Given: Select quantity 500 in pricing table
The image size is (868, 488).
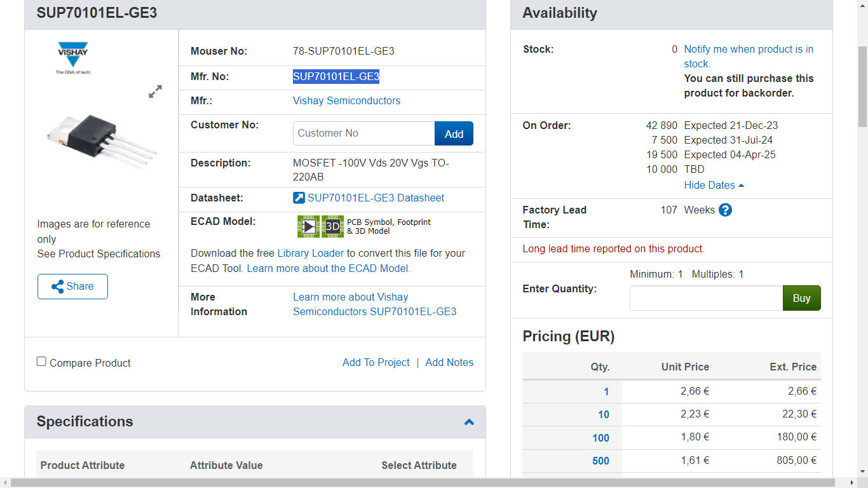Looking at the screenshot, I should (x=600, y=461).
